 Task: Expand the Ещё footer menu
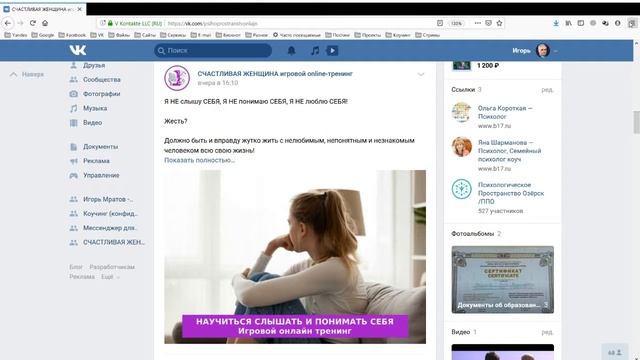pos(110,277)
